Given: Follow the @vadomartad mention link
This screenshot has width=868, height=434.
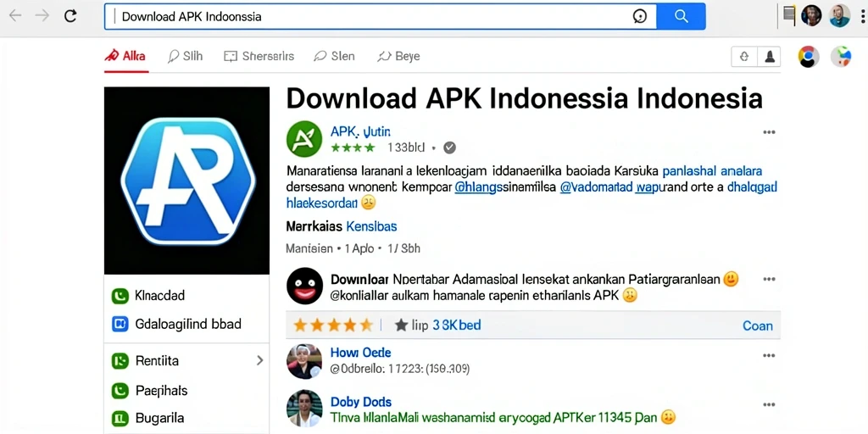Looking at the screenshot, I should (x=597, y=187).
